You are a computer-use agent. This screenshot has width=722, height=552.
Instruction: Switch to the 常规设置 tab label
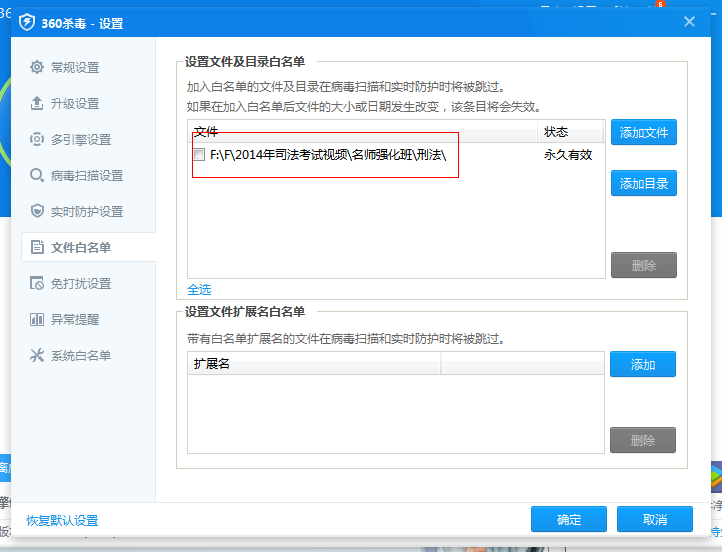[75, 67]
